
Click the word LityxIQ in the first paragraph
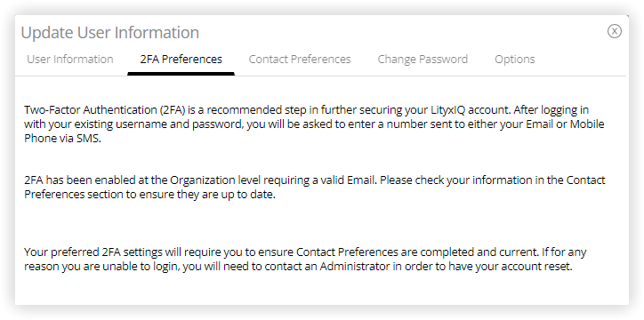point(447,110)
